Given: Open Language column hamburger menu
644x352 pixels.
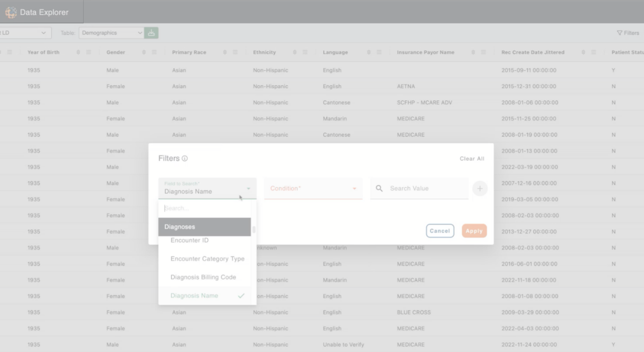Looking at the screenshot, I should [x=379, y=52].
